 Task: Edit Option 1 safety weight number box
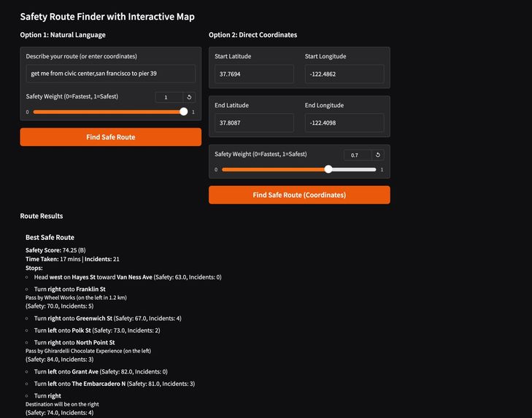169,97
